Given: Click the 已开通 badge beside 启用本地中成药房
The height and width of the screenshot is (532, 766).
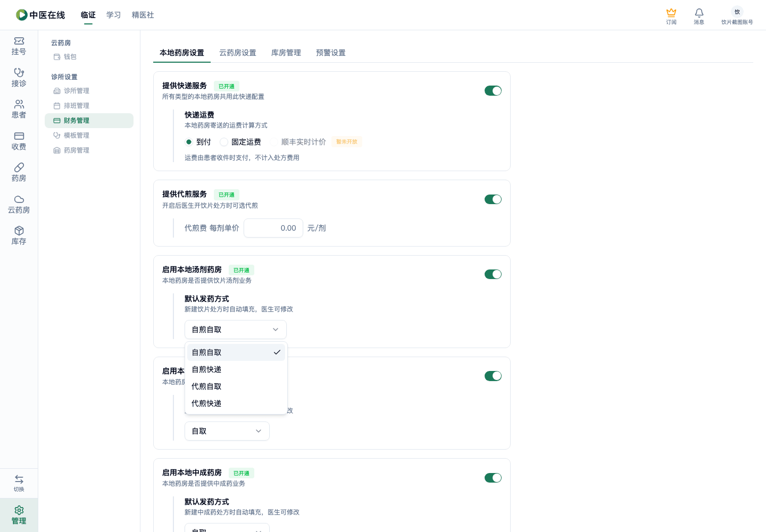Looking at the screenshot, I should tap(242, 473).
